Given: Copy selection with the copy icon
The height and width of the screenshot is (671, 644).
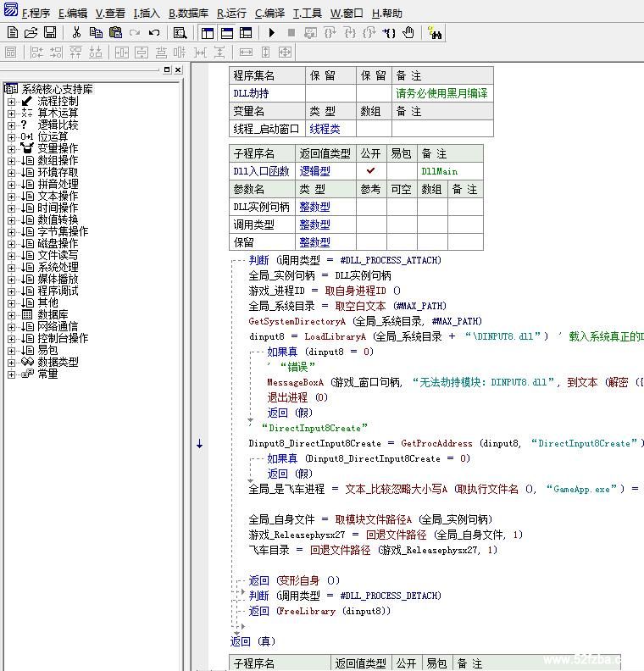Looking at the screenshot, I should pyautogui.click(x=96, y=32).
